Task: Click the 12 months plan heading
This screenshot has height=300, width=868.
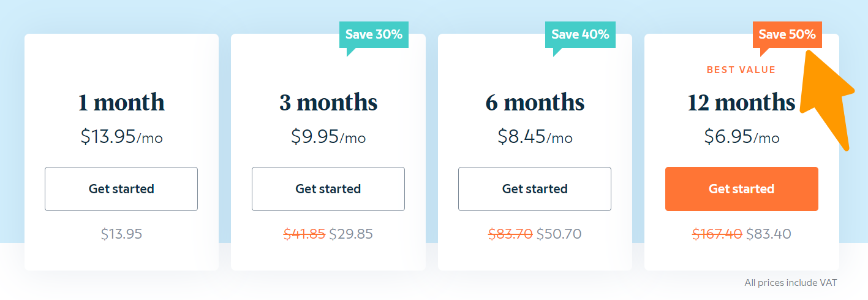Action: point(741,102)
